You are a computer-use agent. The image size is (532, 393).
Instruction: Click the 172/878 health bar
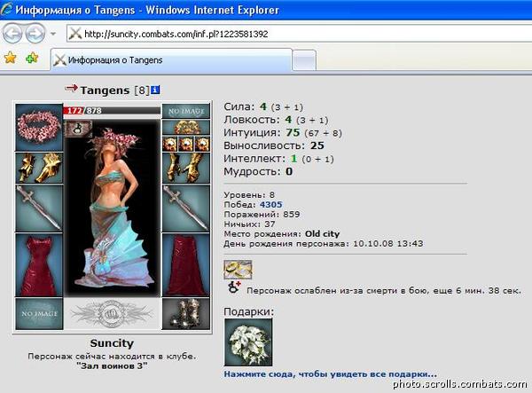tap(112, 111)
